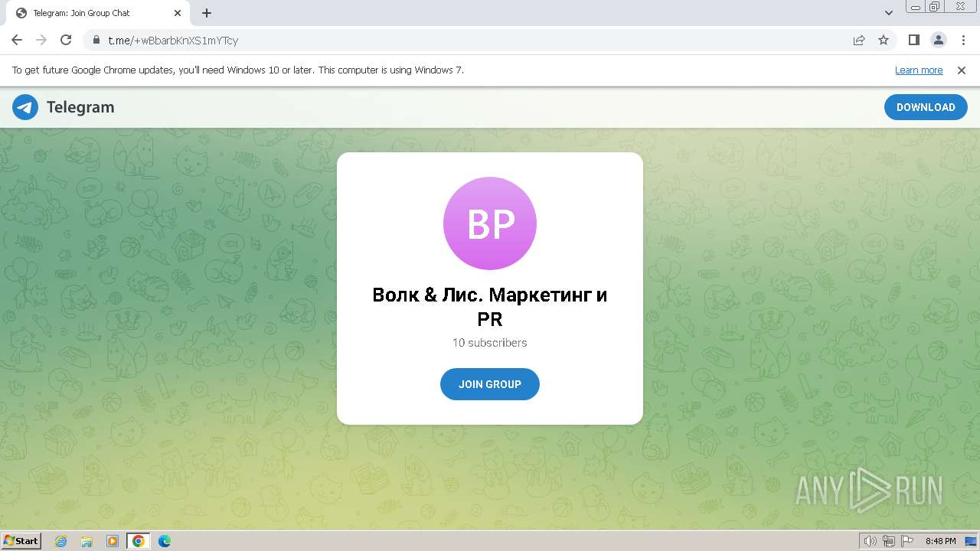Click the BP group avatar

490,223
